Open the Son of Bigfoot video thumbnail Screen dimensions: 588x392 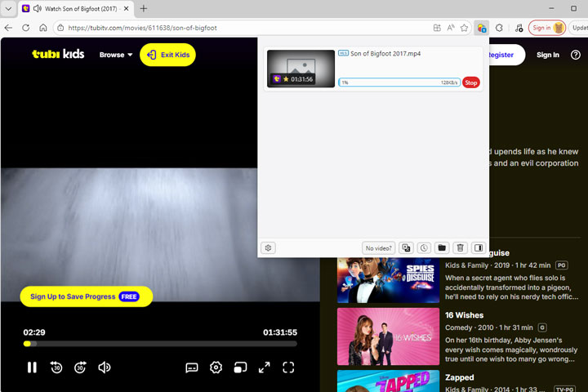click(301, 69)
